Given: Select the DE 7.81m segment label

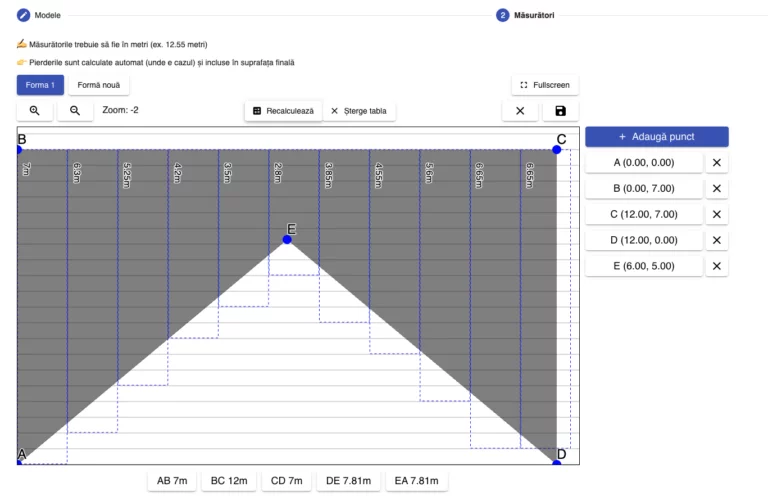Looking at the screenshot, I should 349,481.
